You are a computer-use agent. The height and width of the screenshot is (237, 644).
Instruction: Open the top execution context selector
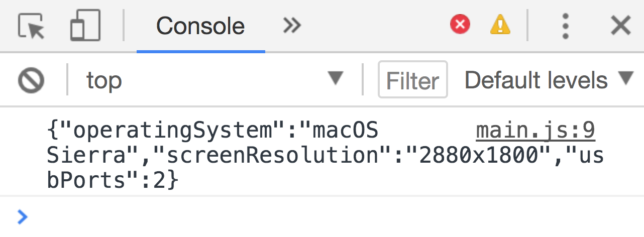[x=201, y=80]
